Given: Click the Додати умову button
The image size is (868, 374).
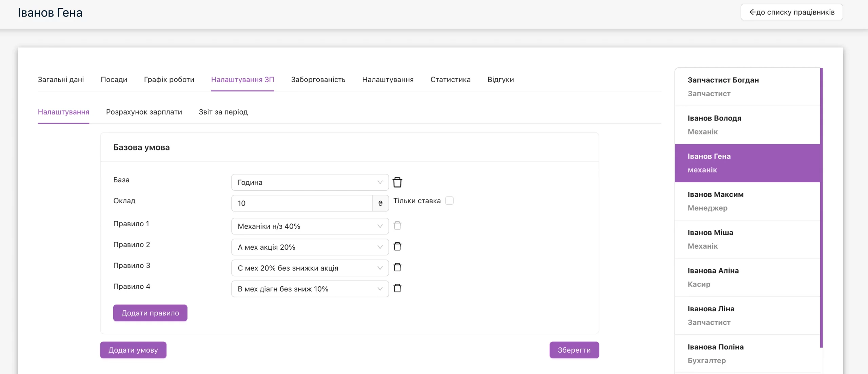Looking at the screenshot, I should click(x=133, y=350).
